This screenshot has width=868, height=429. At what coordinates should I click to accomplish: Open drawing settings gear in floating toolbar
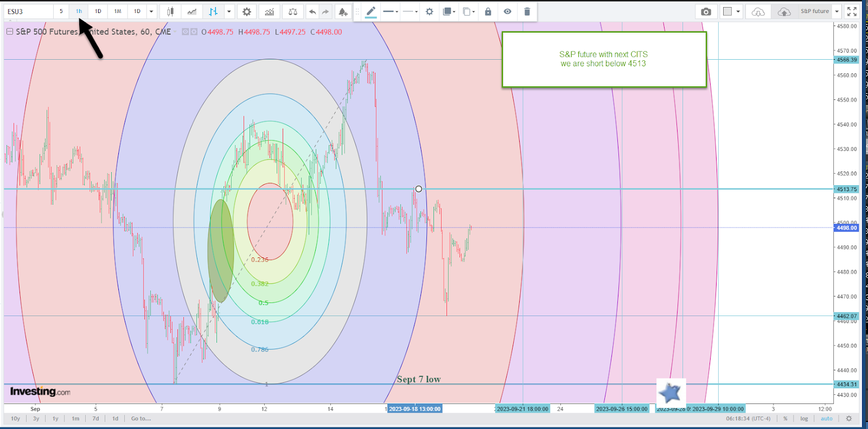pyautogui.click(x=430, y=11)
